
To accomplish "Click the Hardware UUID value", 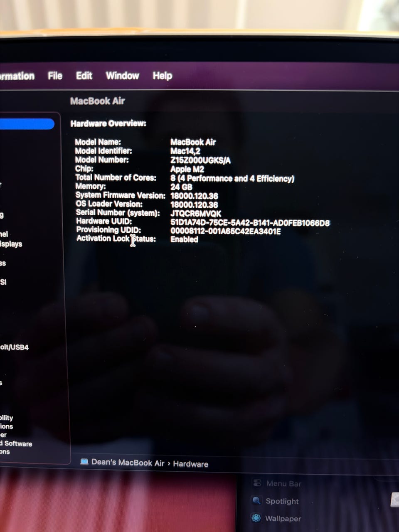I will pos(250,223).
